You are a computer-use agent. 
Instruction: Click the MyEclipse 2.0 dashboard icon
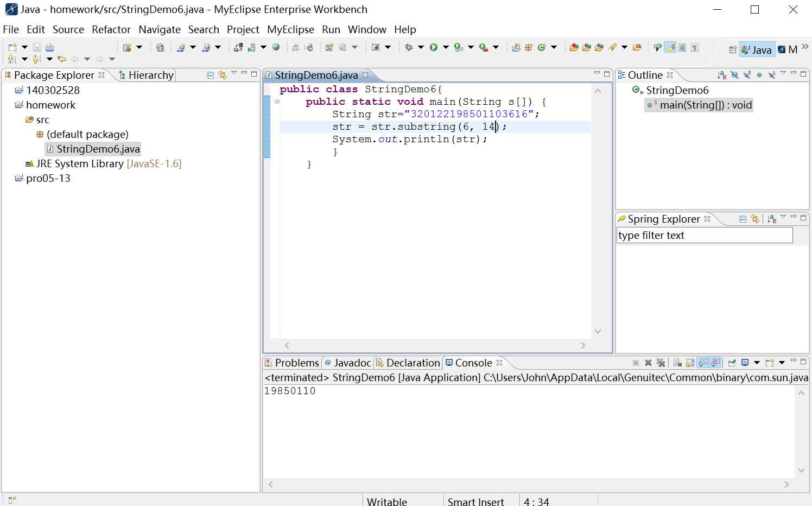pos(160,47)
